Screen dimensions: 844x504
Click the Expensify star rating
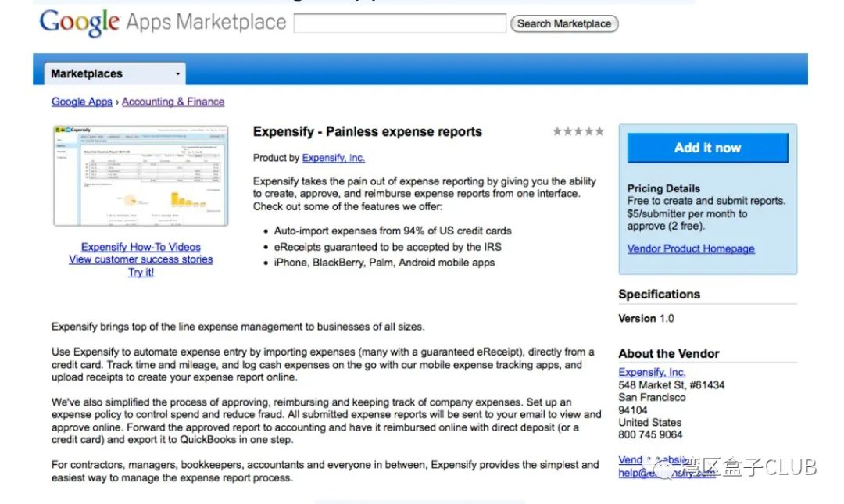[x=578, y=131]
